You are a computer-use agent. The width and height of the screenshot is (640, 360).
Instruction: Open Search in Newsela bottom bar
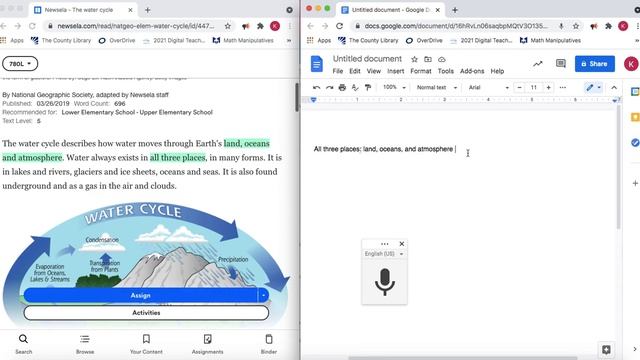tap(23, 344)
